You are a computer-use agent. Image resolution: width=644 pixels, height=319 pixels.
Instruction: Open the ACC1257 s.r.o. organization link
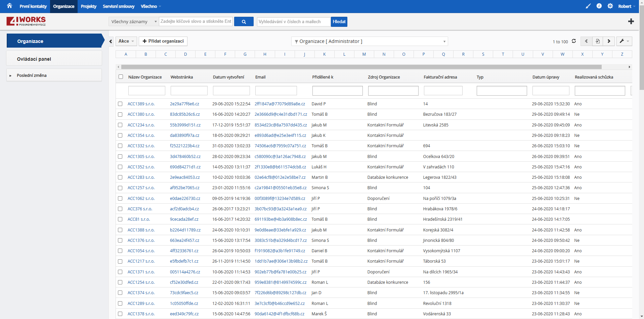[x=141, y=188]
